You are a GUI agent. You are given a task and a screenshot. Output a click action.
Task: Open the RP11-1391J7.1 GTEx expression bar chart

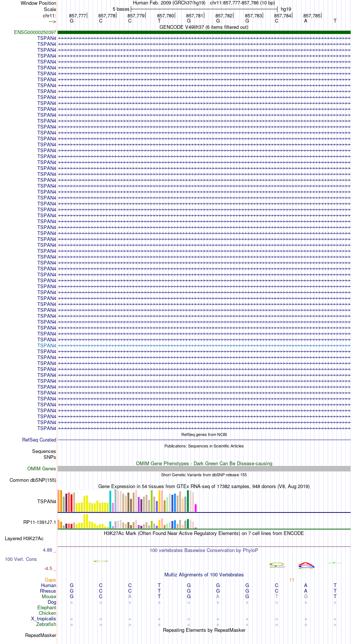127,521
